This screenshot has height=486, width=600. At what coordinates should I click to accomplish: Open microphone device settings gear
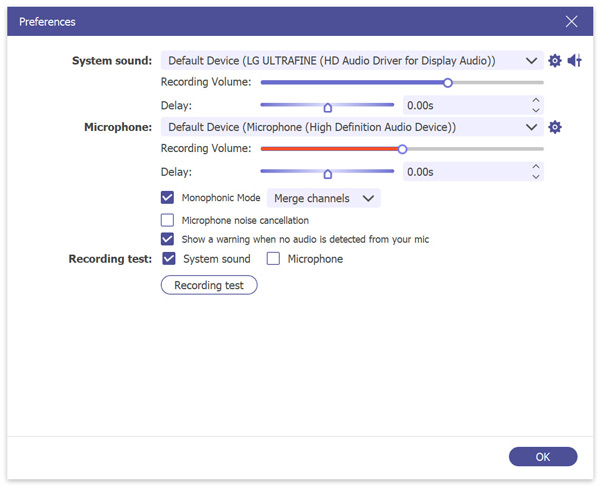pos(554,127)
